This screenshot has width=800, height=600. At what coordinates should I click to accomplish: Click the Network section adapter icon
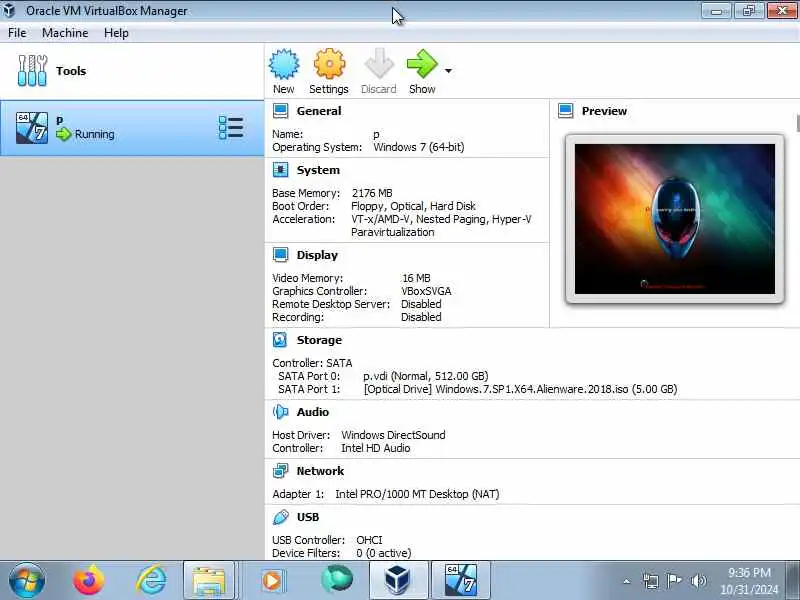click(x=280, y=470)
